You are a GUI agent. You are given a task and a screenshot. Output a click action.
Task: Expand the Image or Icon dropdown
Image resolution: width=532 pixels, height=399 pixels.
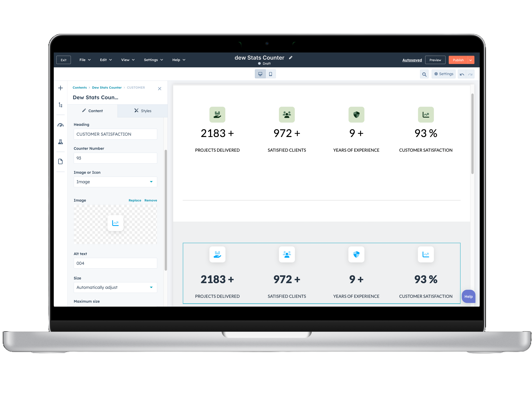pos(115,182)
